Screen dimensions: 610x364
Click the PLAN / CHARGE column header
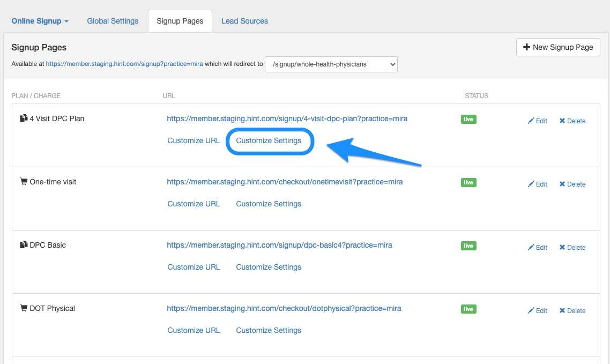coord(36,95)
